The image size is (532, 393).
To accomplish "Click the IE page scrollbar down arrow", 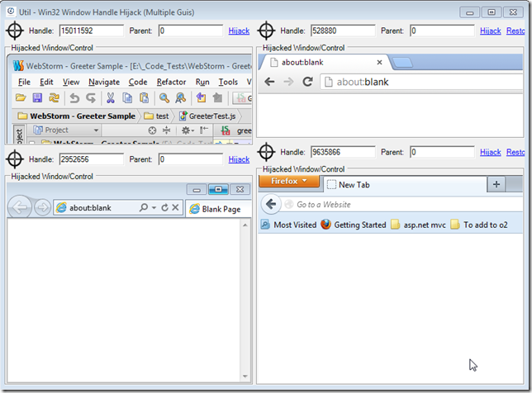I will pyautogui.click(x=245, y=376).
